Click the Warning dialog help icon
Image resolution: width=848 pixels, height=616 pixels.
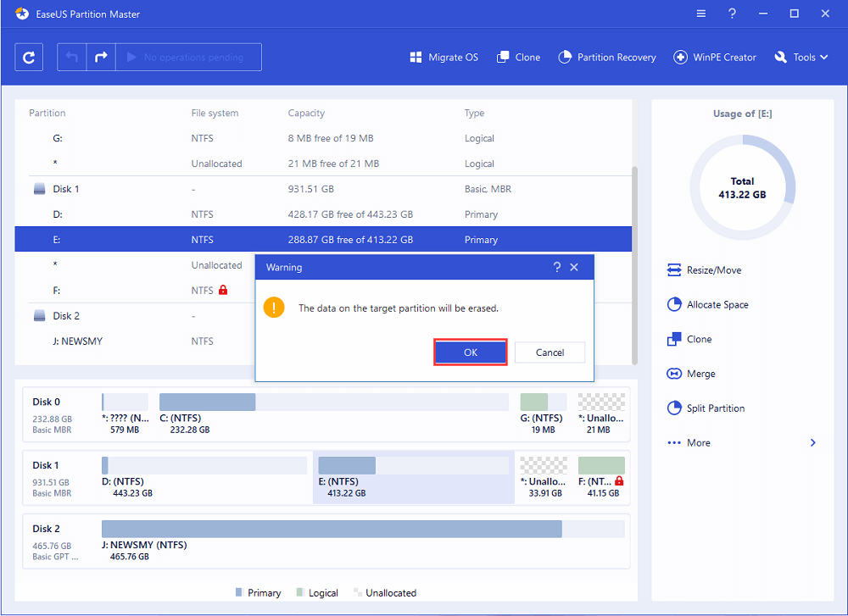[x=557, y=268]
